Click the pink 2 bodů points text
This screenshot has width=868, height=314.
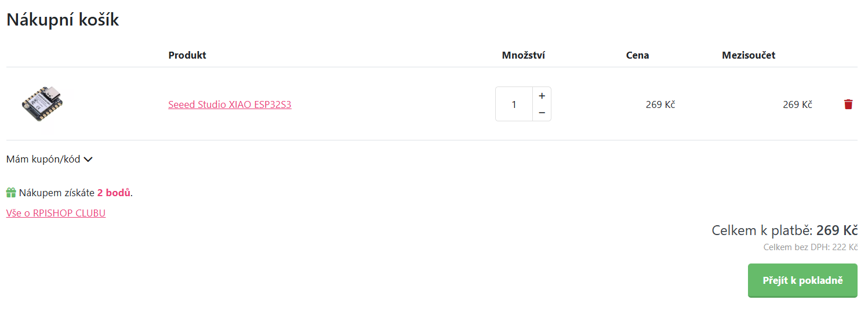pos(114,193)
